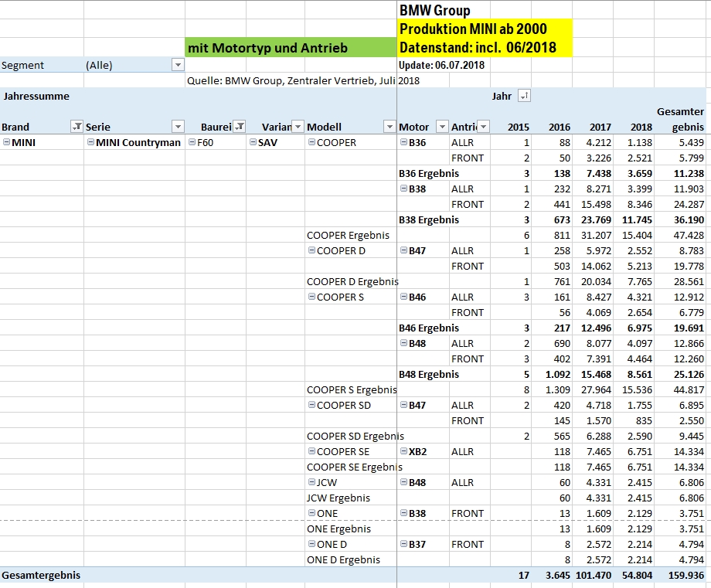Collapse the B47 motor in COOPER D row
This screenshot has height=588, width=711.
coord(403,250)
